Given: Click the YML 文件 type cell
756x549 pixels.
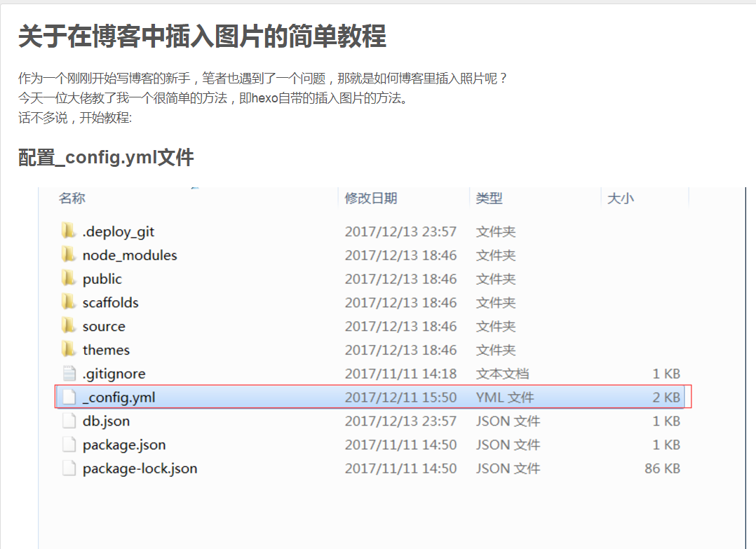Looking at the screenshot, I should click(x=505, y=397).
